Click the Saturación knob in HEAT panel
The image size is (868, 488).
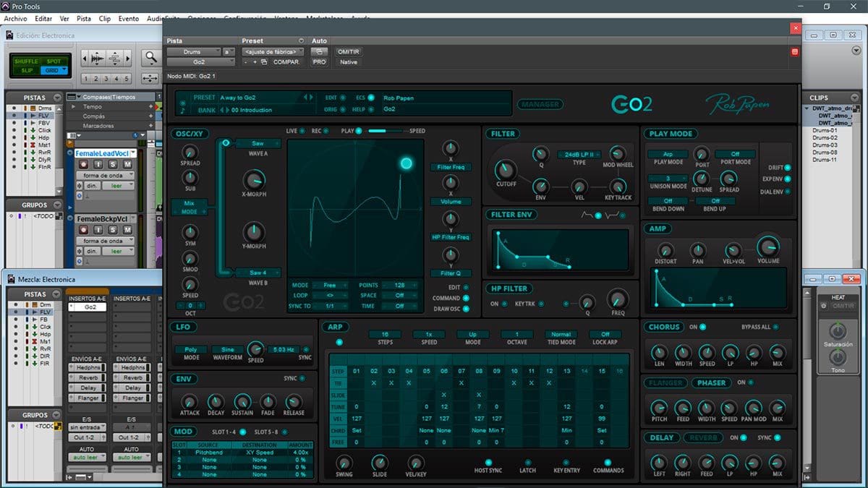[x=838, y=332]
